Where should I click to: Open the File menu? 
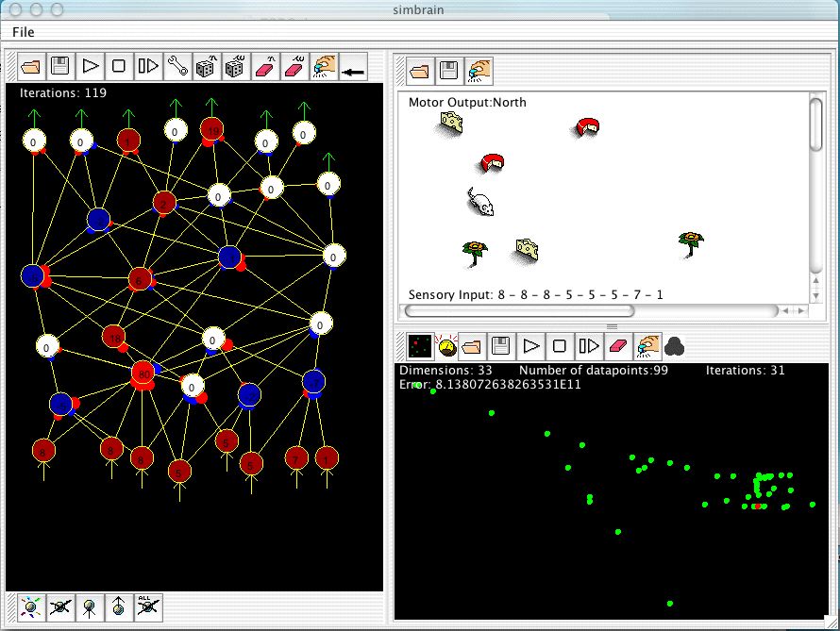pos(24,32)
